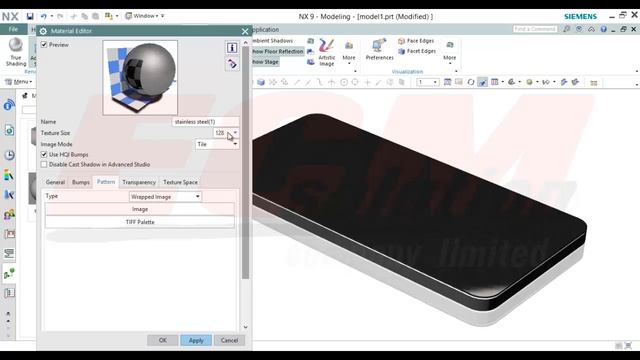Open the Texture Size dropdown
Image resolution: width=640 pixels, height=360 pixels.
pyautogui.click(x=226, y=133)
